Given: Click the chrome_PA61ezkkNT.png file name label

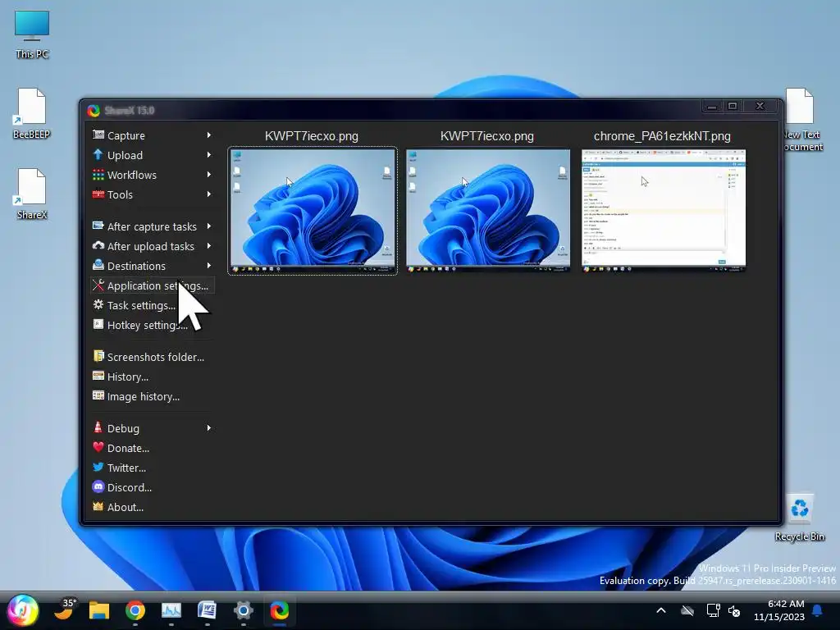Looking at the screenshot, I should pos(662,136).
